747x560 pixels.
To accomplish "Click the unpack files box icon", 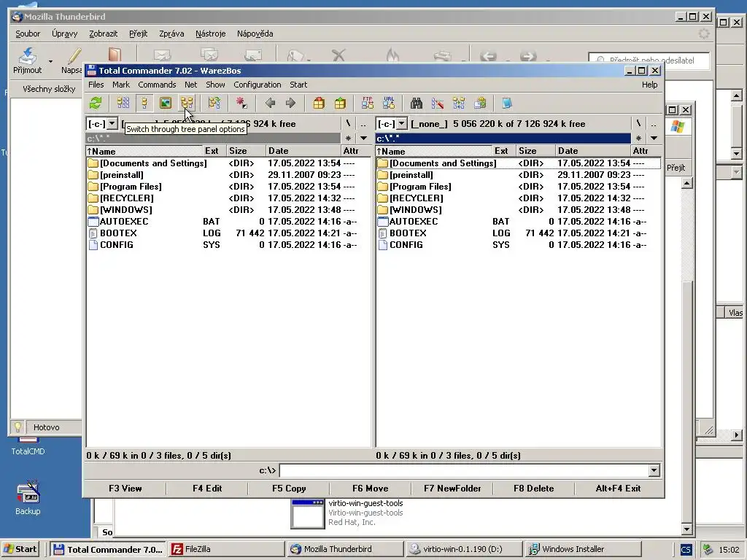I will (x=340, y=103).
